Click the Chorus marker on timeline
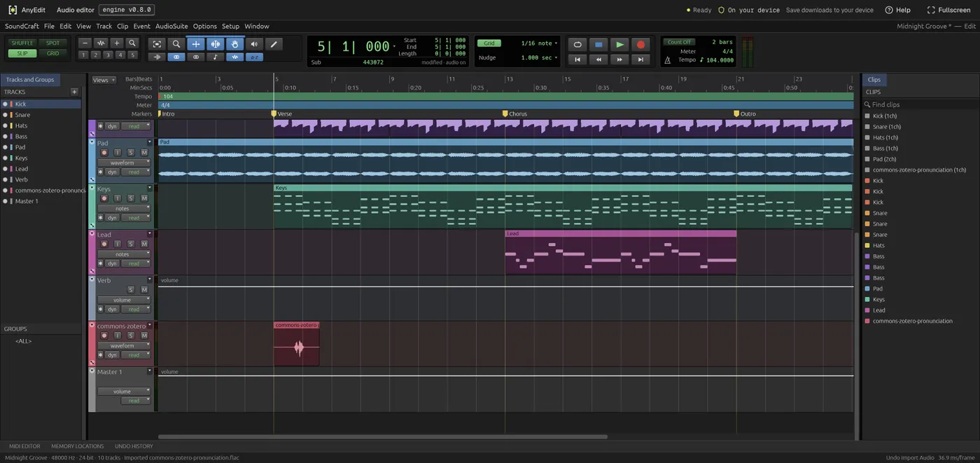This screenshot has height=463, width=980. [x=514, y=113]
